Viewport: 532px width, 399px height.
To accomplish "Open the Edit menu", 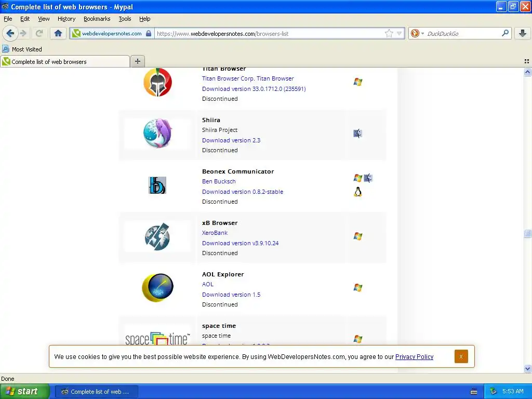I will coord(25,19).
